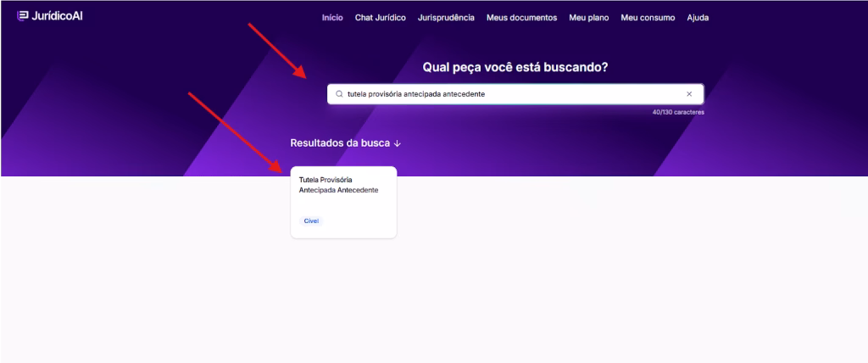Click the 40/130 caracteres counter text

[x=678, y=113]
